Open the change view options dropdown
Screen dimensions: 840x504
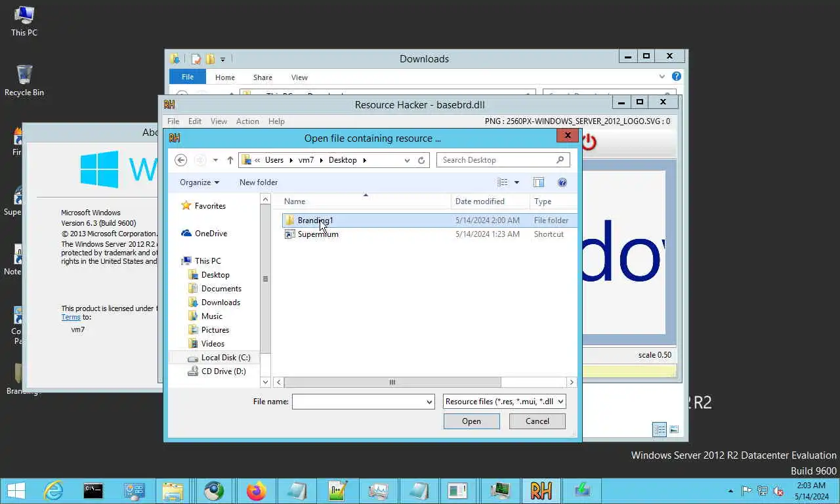click(x=516, y=182)
